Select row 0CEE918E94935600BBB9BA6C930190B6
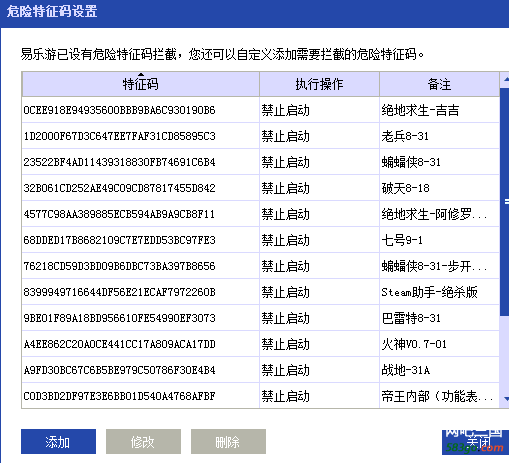This screenshot has width=509, height=463. point(260,110)
